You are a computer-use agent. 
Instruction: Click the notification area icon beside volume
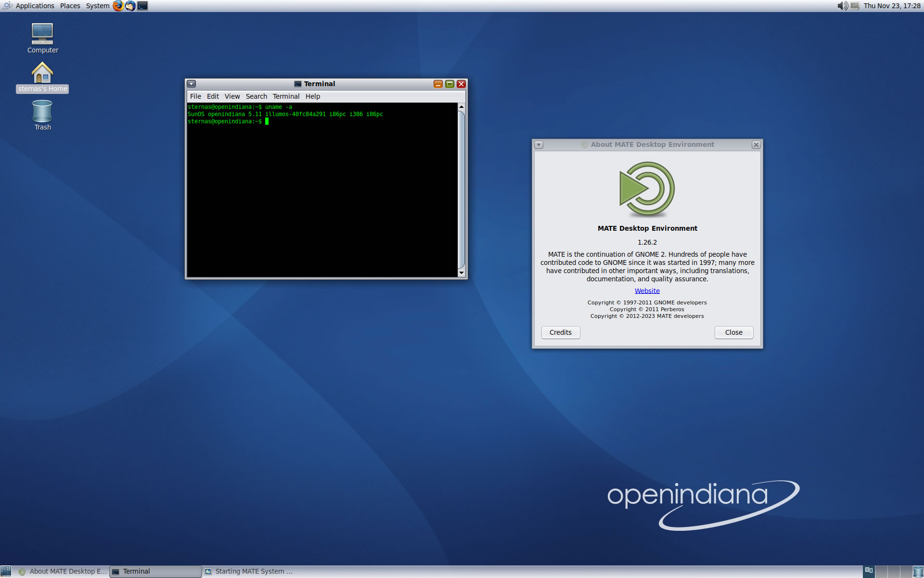click(x=855, y=6)
